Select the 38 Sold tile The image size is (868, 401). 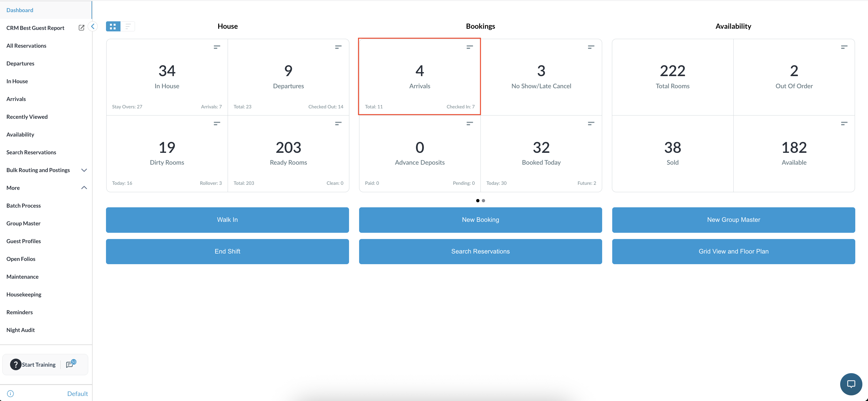[673, 154]
